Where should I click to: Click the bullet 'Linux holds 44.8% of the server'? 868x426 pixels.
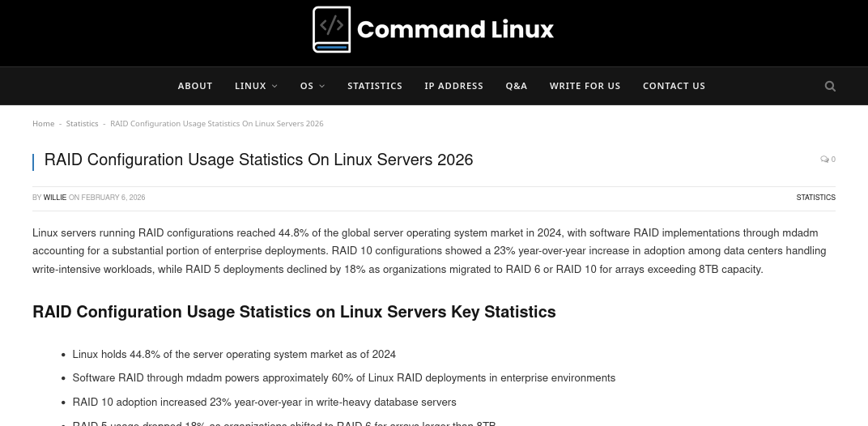pos(234,355)
